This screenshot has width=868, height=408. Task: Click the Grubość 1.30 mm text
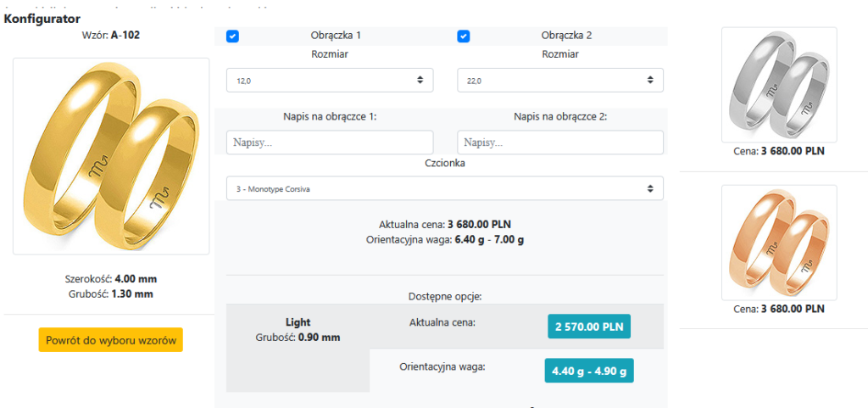tap(111, 294)
